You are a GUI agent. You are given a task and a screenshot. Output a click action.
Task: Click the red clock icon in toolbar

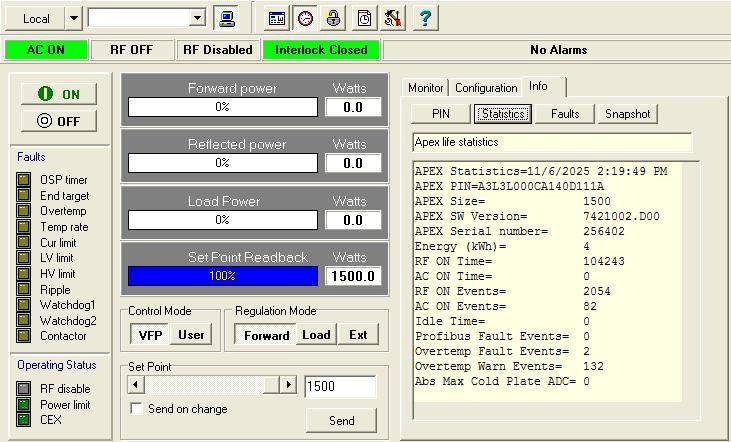coord(305,18)
